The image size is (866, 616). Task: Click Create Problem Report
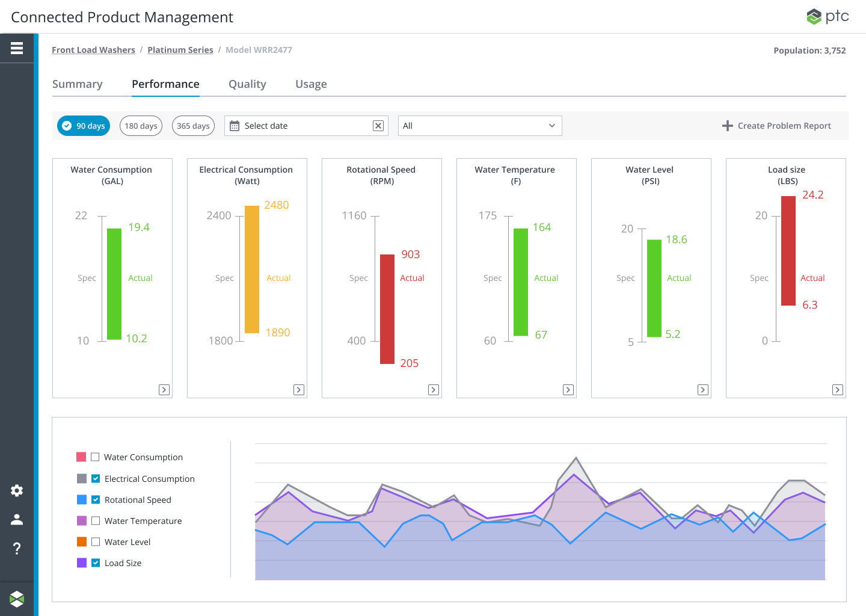click(776, 126)
